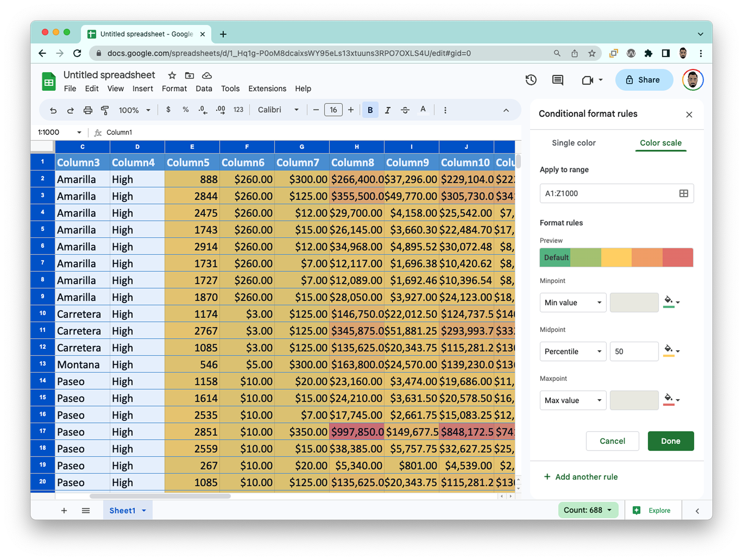Open version history clock icon
Viewport: 743px width, 560px height.
[x=531, y=80]
